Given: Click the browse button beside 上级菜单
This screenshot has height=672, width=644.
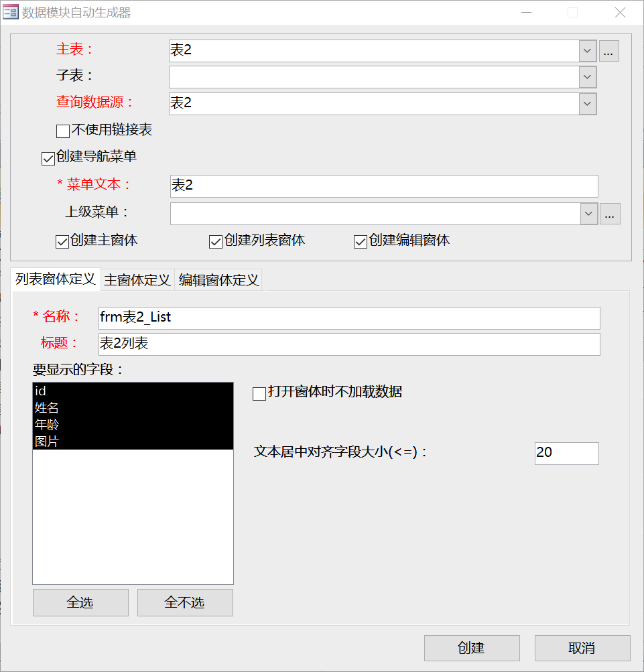Looking at the screenshot, I should click(x=610, y=214).
